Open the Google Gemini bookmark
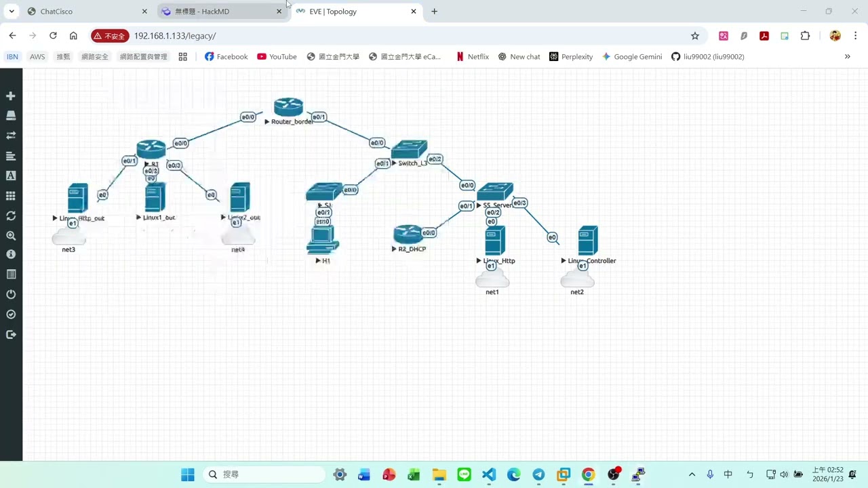The image size is (868, 488). click(x=632, y=57)
